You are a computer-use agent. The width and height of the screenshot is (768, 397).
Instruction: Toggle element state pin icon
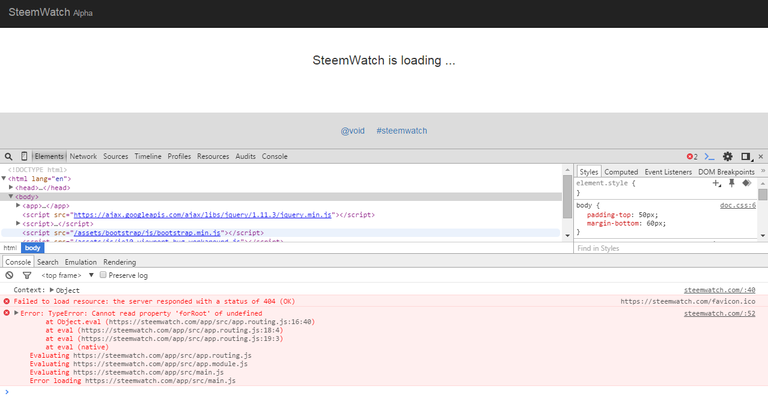(732, 183)
